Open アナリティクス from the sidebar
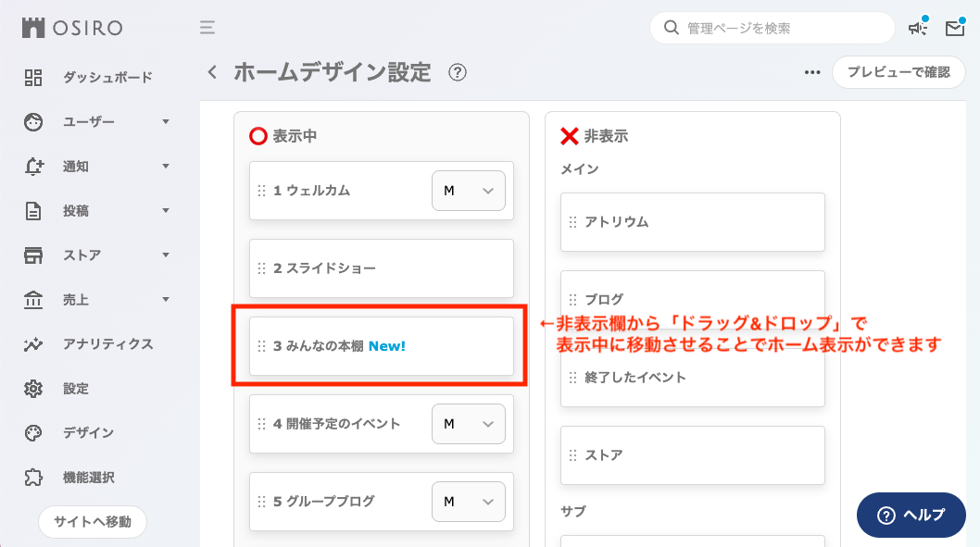 click(x=107, y=344)
